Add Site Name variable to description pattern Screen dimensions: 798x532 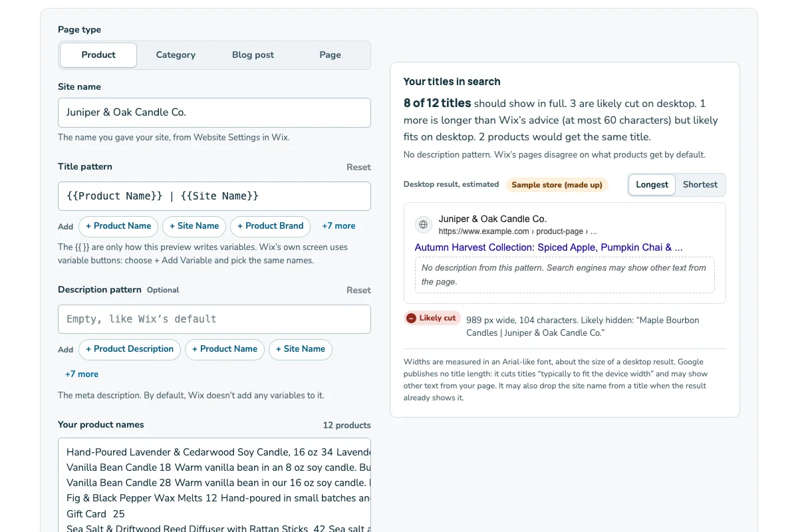301,349
